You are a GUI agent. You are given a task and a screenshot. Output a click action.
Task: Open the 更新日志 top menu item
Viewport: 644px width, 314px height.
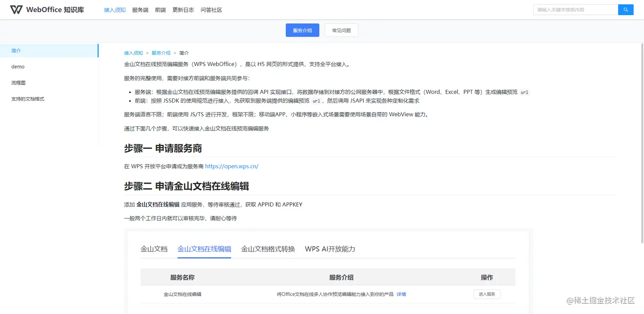pos(183,10)
